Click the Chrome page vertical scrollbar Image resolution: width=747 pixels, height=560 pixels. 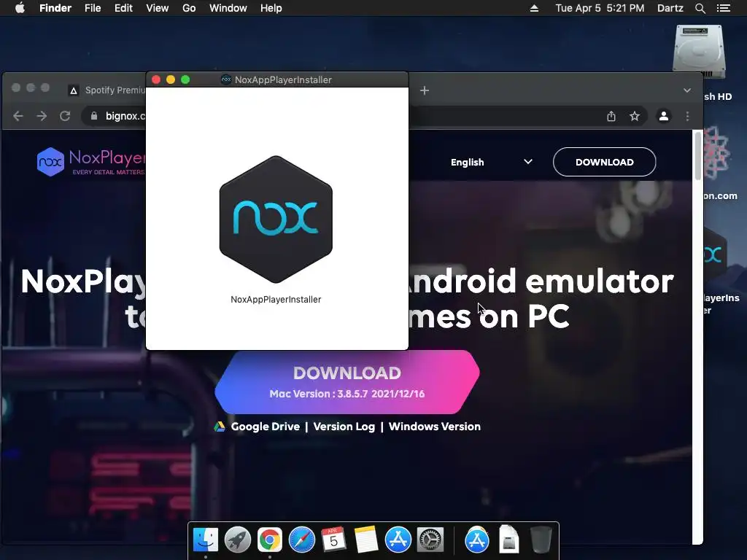(697, 156)
